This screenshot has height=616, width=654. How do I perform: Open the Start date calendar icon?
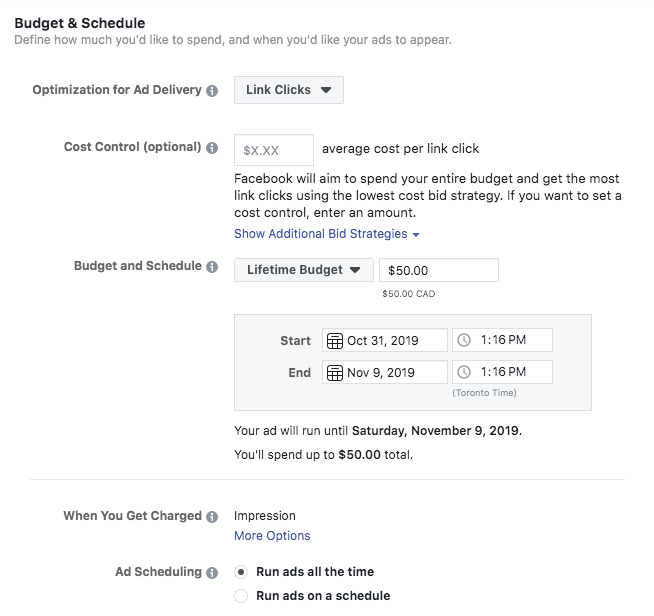tap(335, 341)
